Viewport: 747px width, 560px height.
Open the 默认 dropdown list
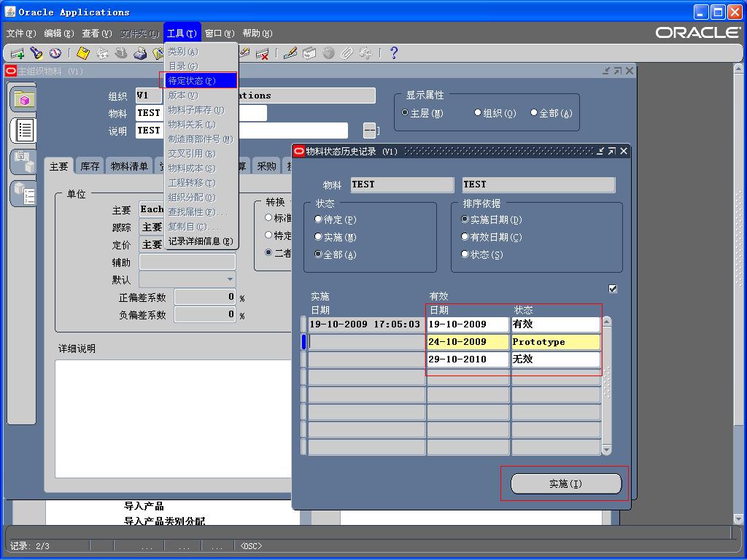230,279
